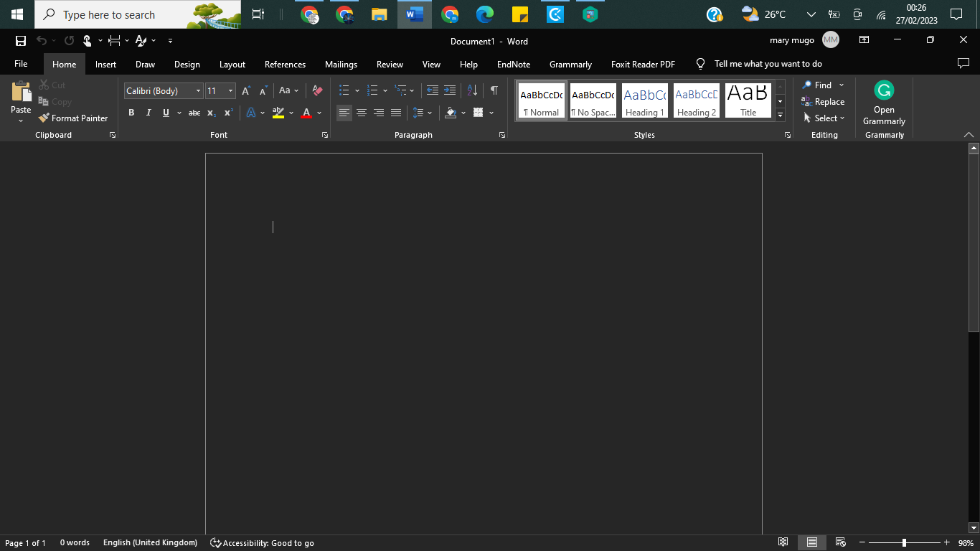This screenshot has height=551, width=980.
Task: Expand the Styles gallery more arrow
Action: coord(781,116)
